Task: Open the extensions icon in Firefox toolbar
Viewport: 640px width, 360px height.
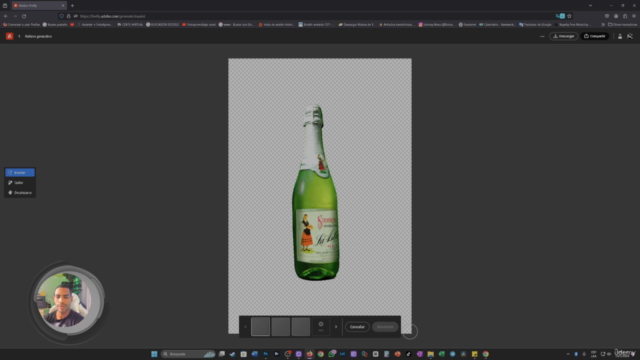Action: [625, 16]
